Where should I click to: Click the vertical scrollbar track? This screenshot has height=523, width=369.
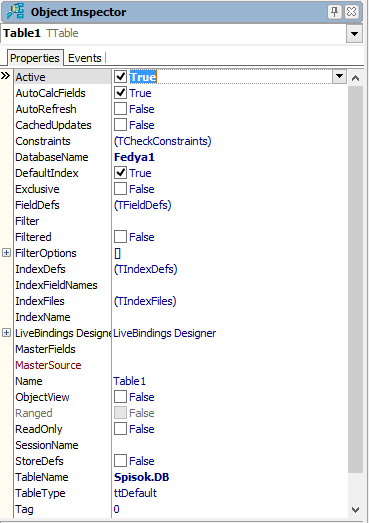tap(355, 279)
